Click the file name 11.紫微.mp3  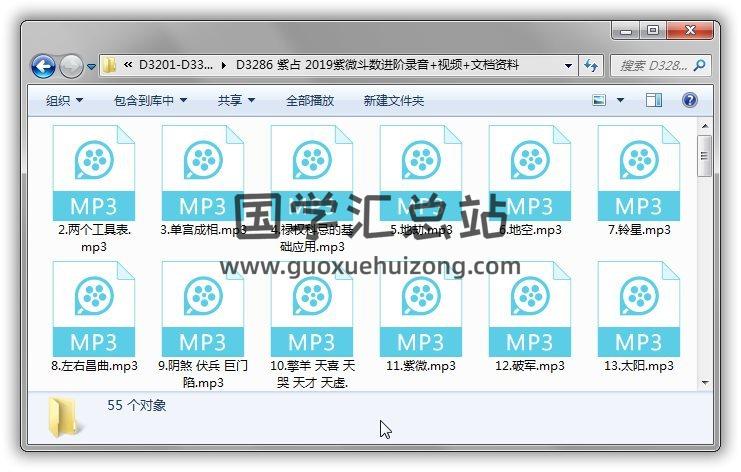[x=421, y=366]
